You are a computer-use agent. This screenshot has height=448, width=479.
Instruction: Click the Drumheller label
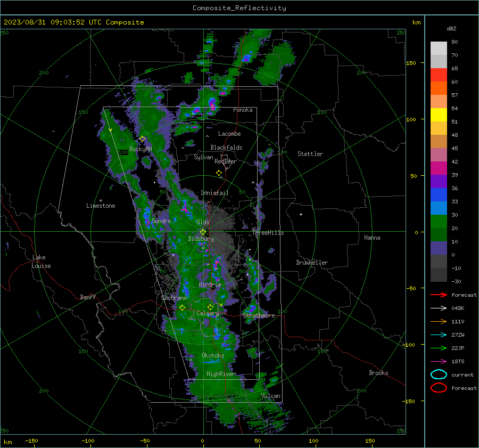(312, 263)
